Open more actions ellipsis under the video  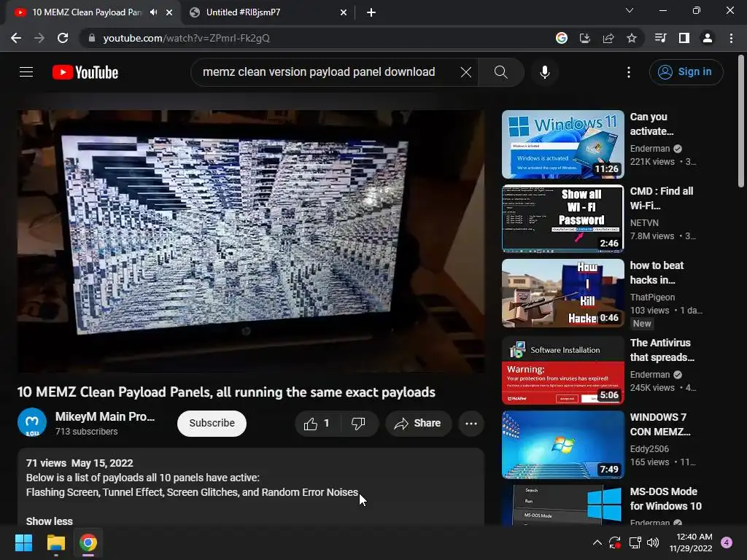(x=471, y=424)
